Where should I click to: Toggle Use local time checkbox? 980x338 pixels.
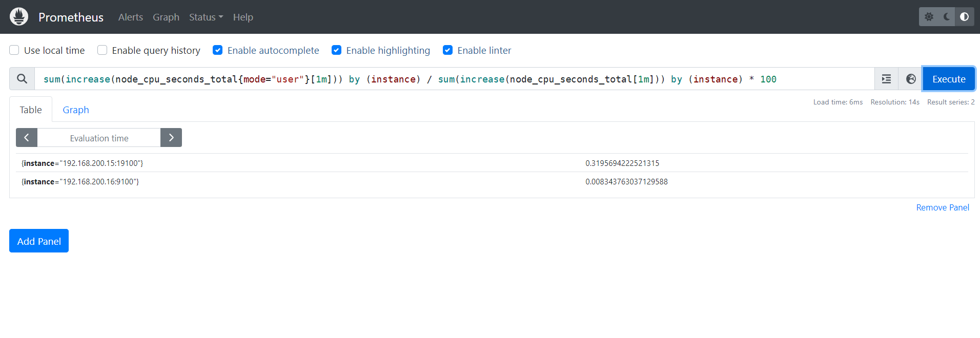click(14, 50)
